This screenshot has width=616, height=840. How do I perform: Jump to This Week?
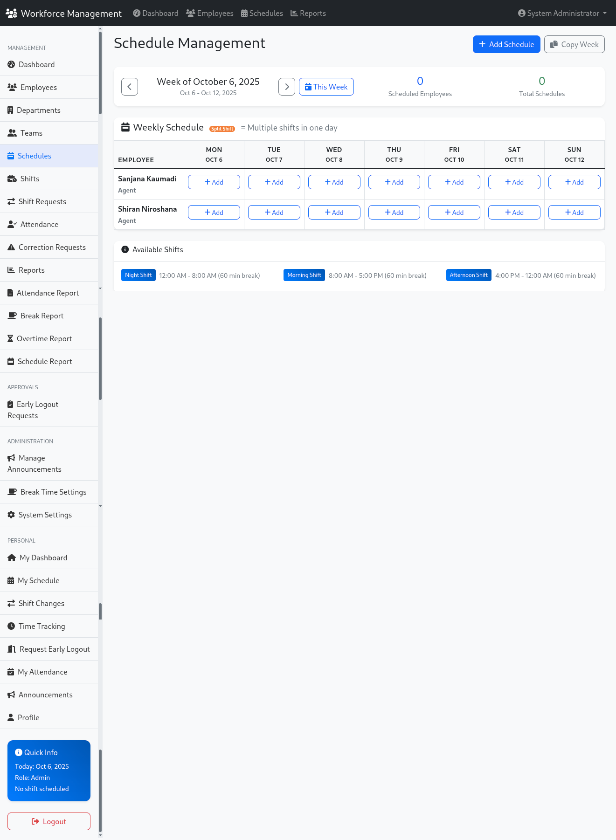point(326,87)
